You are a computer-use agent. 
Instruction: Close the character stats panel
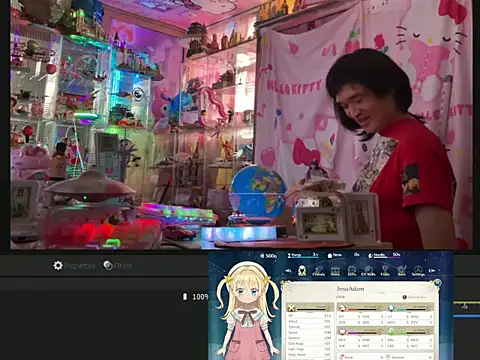pos(437,283)
